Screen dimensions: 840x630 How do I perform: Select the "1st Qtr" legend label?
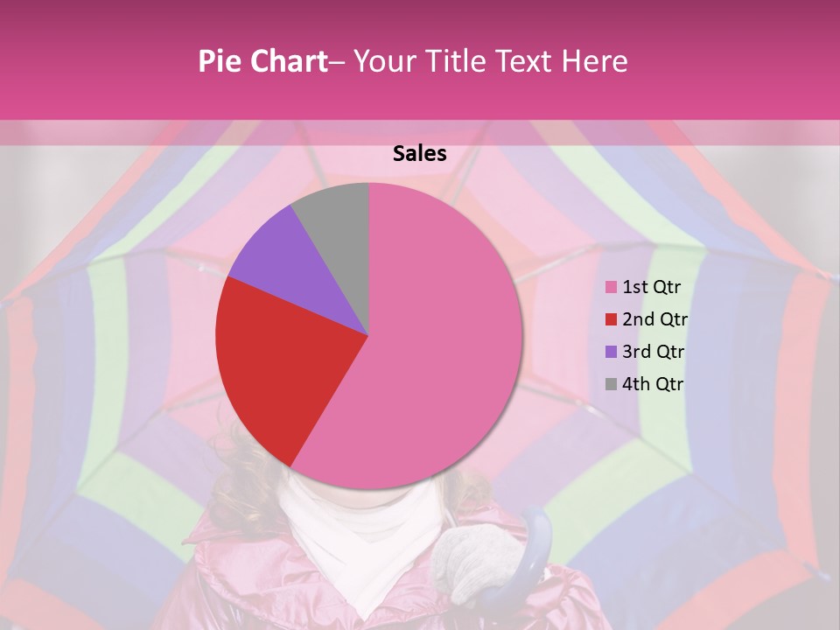point(652,287)
